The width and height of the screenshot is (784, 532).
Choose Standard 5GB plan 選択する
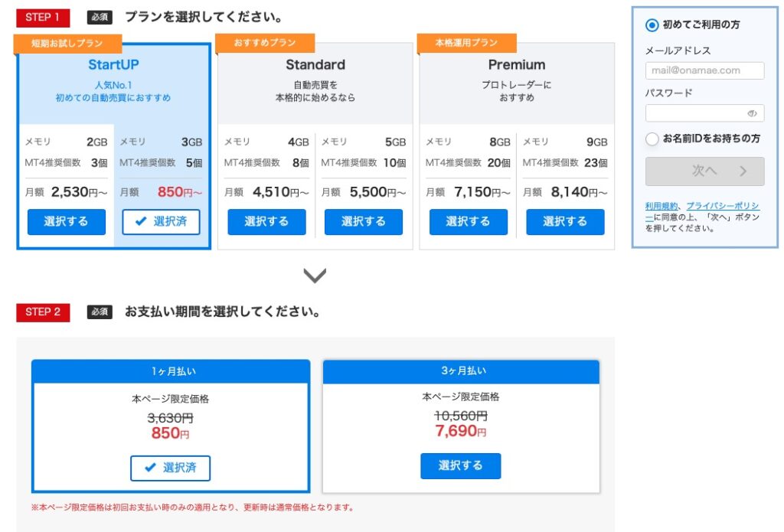click(x=364, y=222)
